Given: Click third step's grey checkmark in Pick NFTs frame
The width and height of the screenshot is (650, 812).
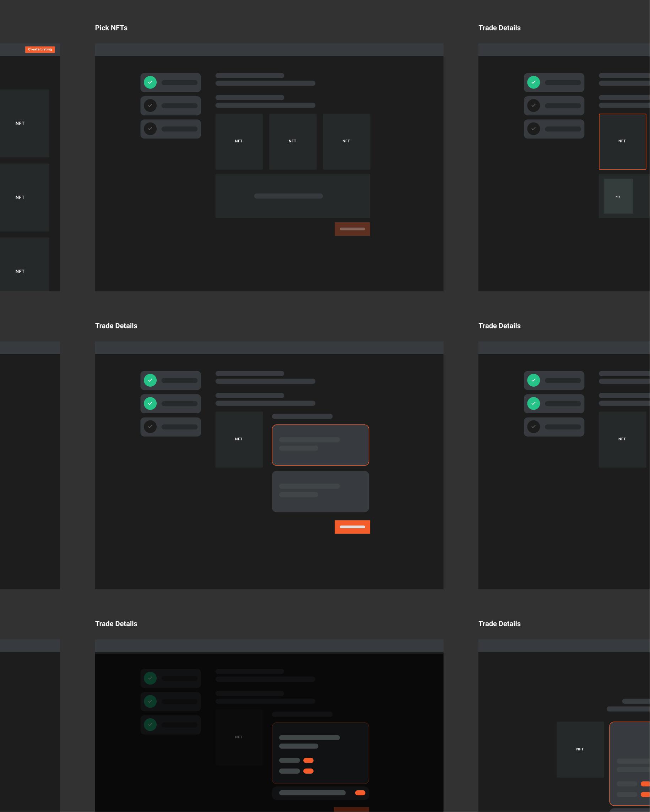Looking at the screenshot, I should click(150, 129).
